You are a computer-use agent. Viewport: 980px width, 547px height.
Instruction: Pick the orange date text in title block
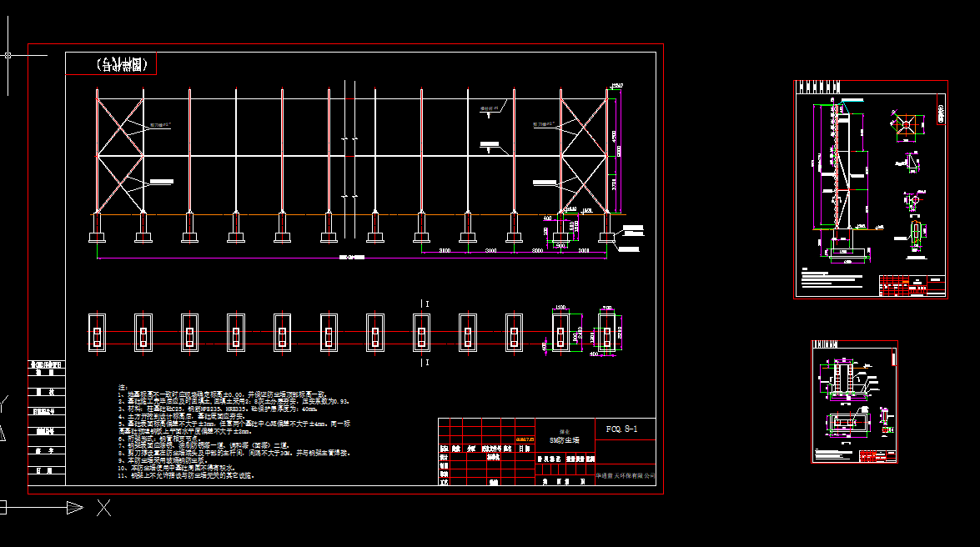click(525, 439)
